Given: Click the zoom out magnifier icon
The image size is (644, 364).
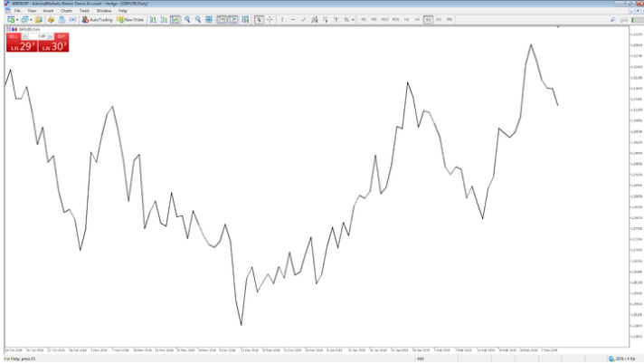Looking at the screenshot, I should [198, 20].
